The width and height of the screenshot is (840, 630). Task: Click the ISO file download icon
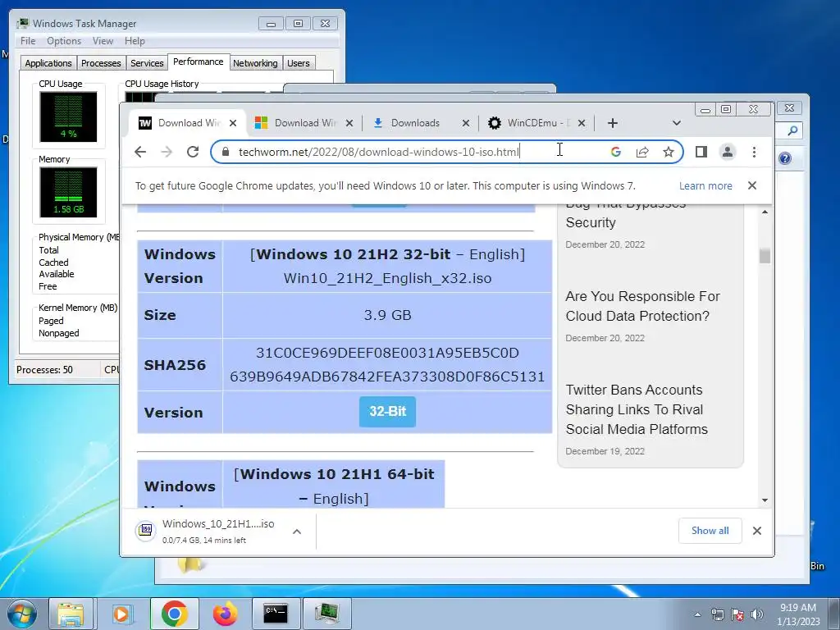point(146,531)
